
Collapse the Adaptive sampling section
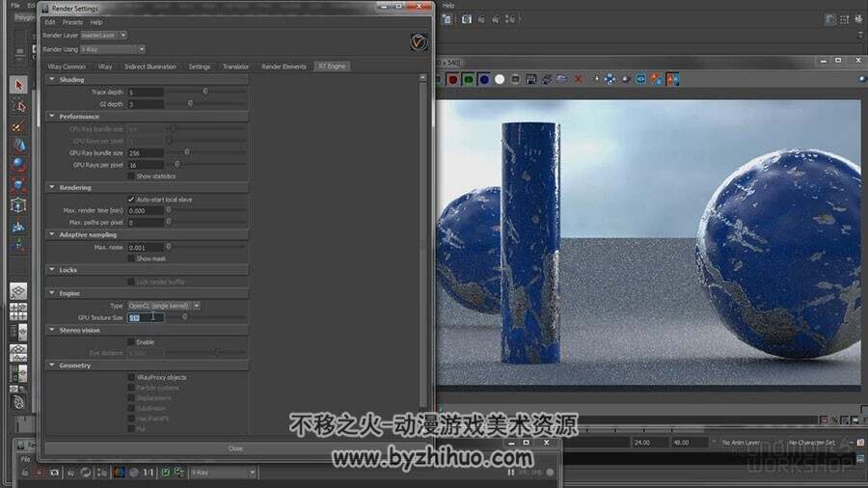point(52,234)
